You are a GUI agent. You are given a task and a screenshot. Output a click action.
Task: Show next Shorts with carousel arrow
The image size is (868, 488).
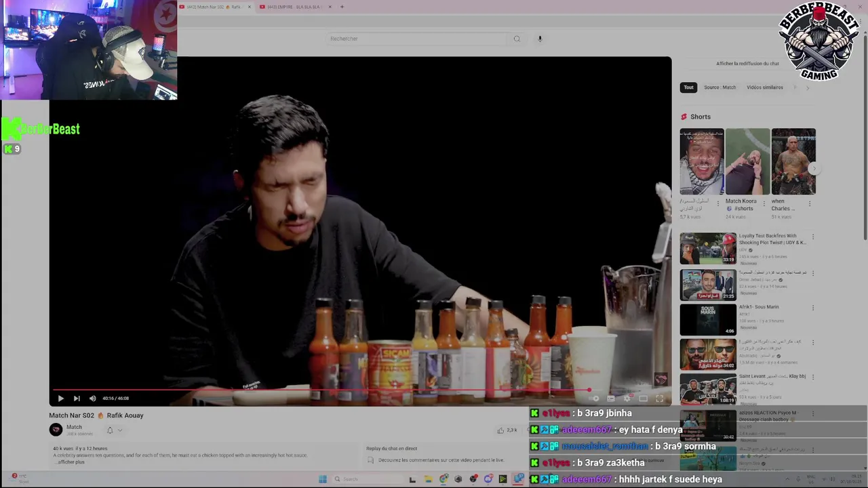tap(814, 169)
